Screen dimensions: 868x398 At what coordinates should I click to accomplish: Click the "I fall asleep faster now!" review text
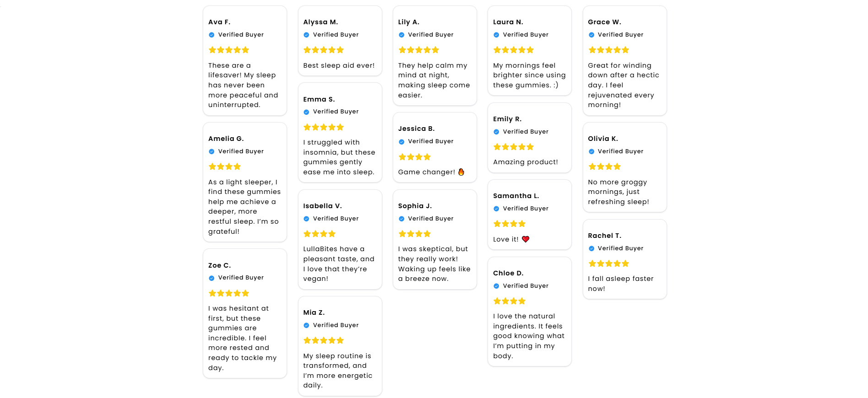point(620,284)
